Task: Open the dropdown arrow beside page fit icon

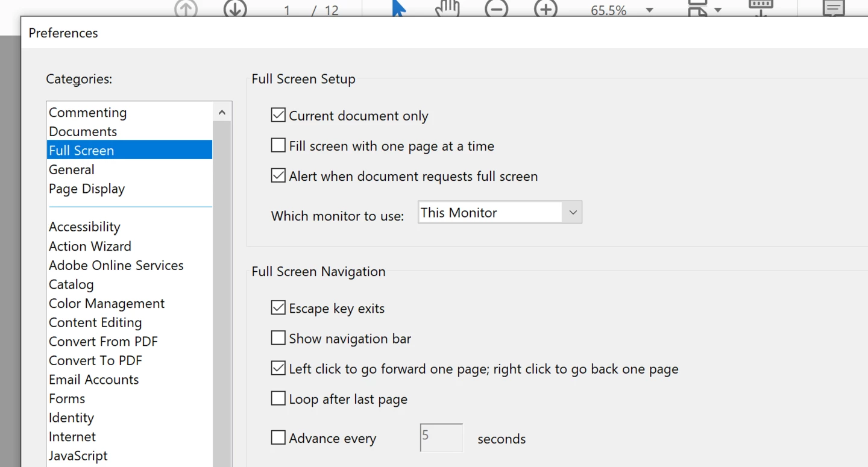Action: pyautogui.click(x=718, y=10)
